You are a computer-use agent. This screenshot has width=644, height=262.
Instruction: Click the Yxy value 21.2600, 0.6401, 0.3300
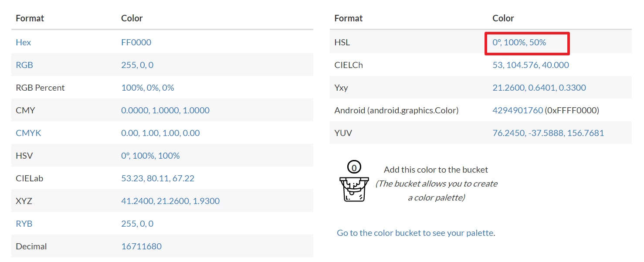click(539, 88)
